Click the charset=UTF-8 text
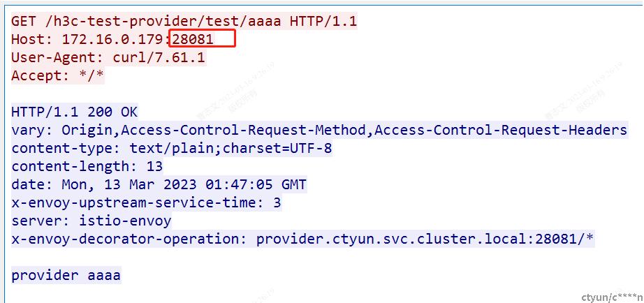This screenshot has width=644, height=303. [x=277, y=148]
